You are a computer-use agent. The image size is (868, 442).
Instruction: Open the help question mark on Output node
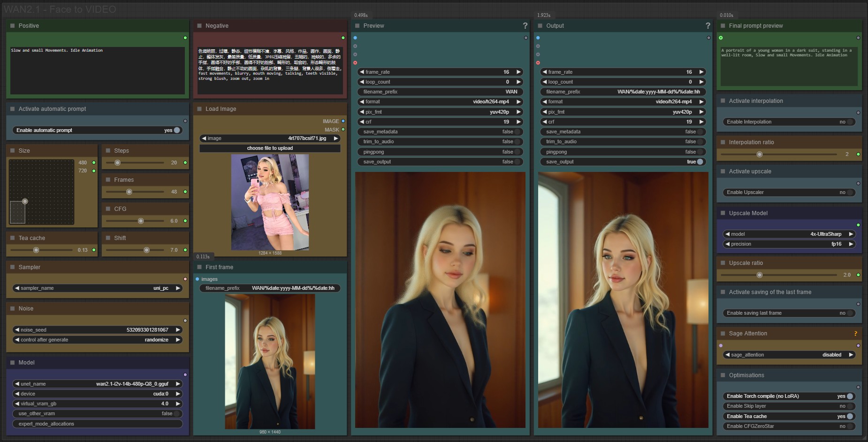(708, 26)
